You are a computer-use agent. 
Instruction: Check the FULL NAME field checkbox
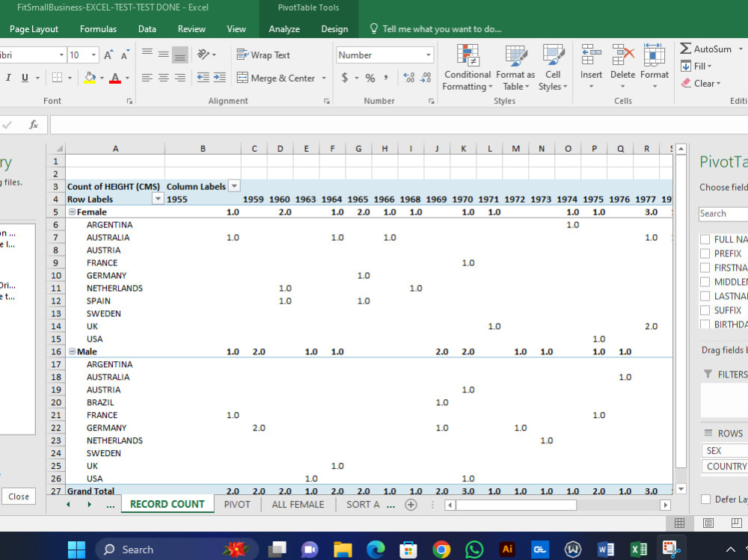705,239
